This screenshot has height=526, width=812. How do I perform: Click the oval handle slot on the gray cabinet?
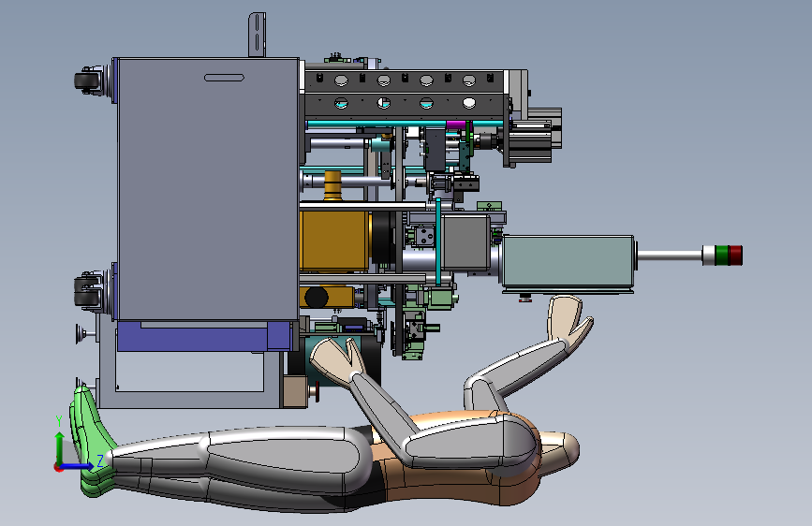[224, 78]
